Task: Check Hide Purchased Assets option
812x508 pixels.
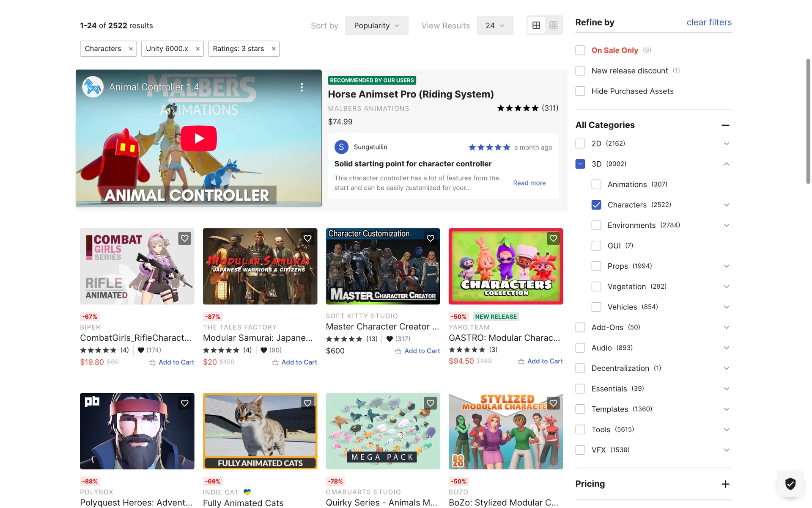Action: pyautogui.click(x=580, y=91)
